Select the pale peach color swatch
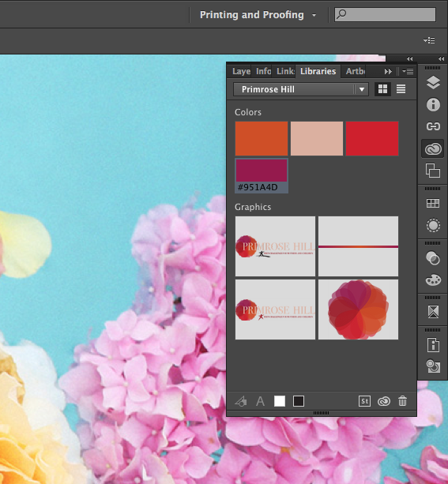 pyautogui.click(x=317, y=139)
